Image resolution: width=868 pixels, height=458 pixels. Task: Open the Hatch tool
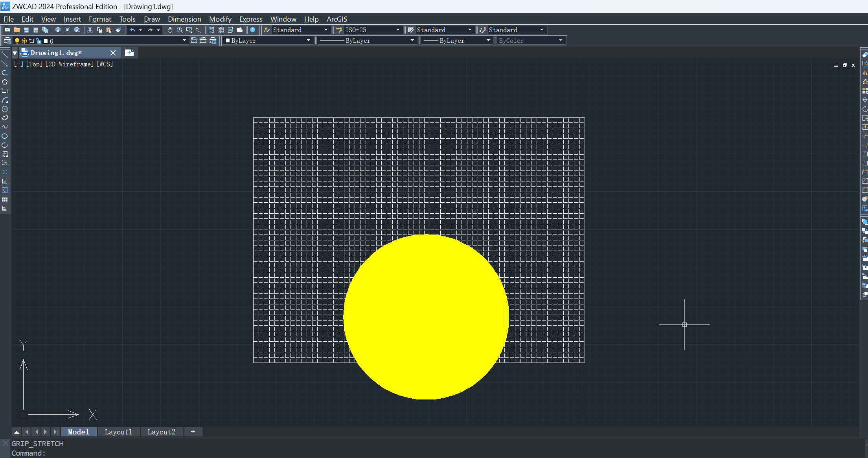(x=5, y=181)
